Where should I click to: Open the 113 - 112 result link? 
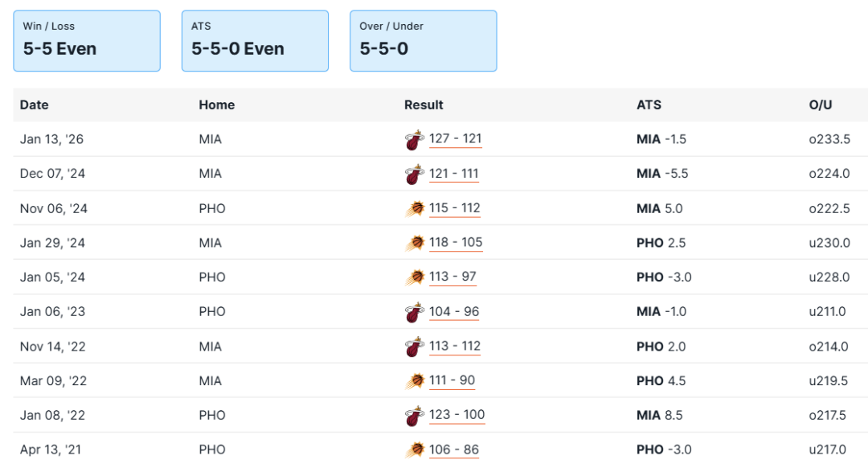pos(455,347)
